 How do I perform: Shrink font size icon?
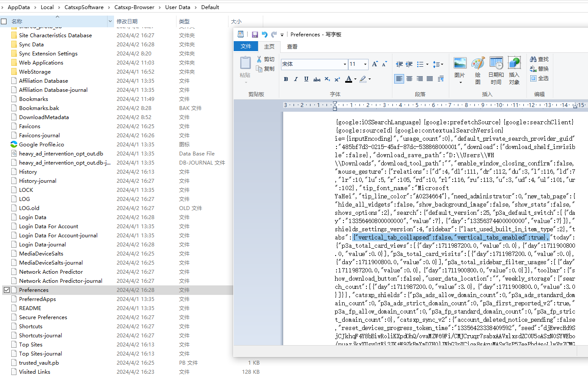pyautogui.click(x=384, y=64)
